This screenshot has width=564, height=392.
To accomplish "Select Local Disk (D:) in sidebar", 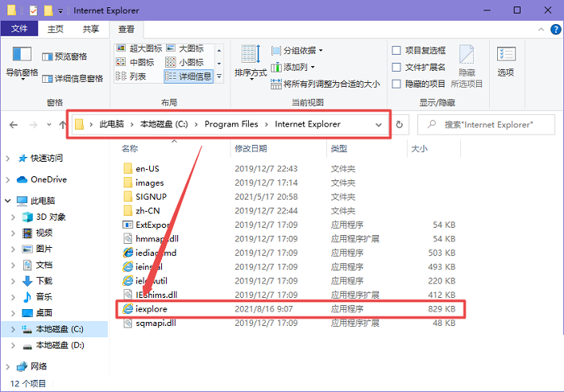I will point(59,345).
